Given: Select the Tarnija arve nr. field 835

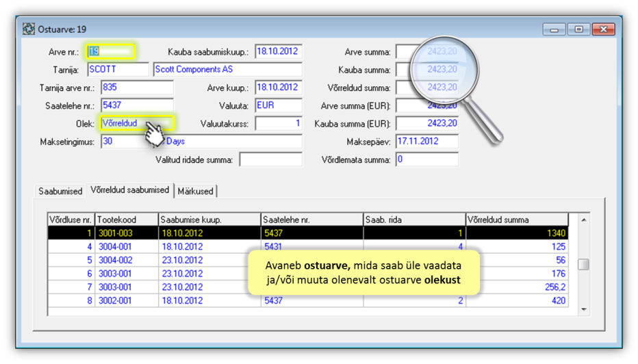Looking at the screenshot, I should click(137, 87).
